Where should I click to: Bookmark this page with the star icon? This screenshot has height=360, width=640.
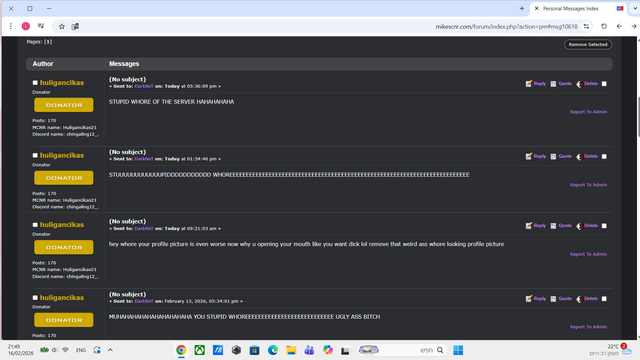tap(62, 27)
